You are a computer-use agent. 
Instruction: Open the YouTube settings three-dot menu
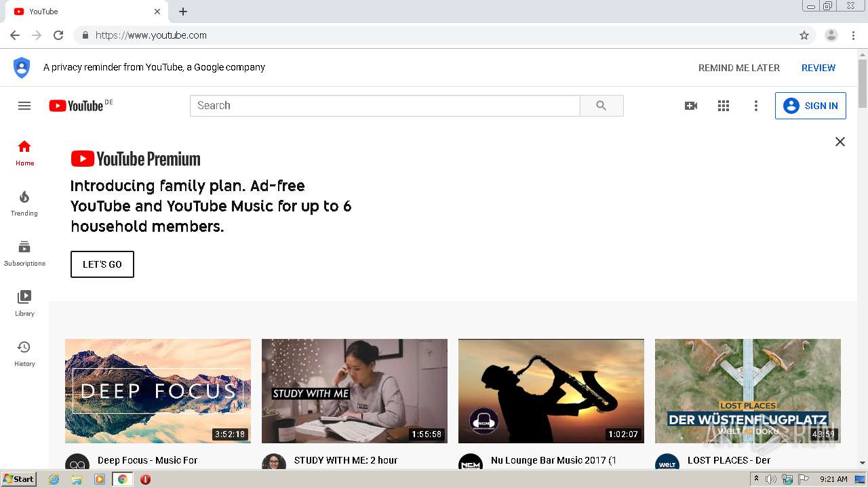(756, 106)
